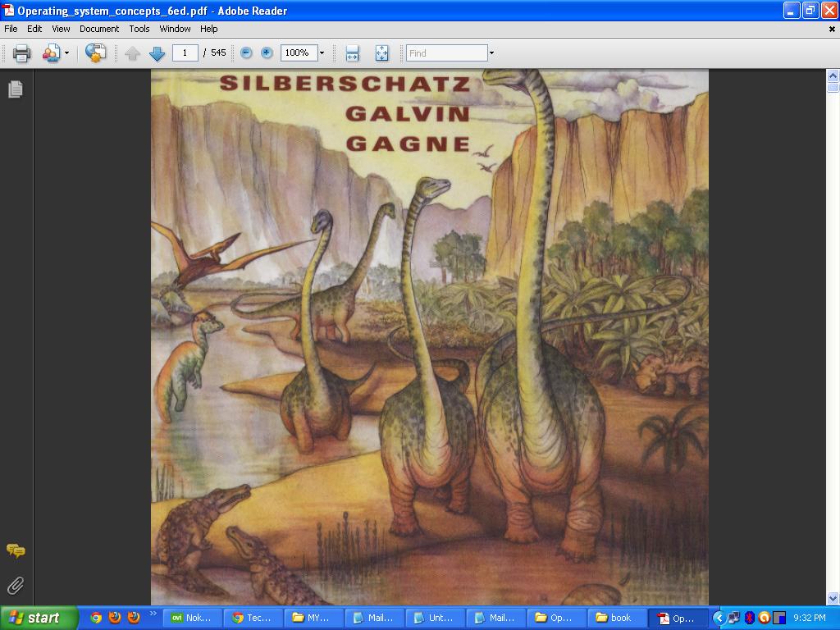Toggle scrolling fit-width mode icon
Viewport: 840px width, 630px height.
coord(352,53)
